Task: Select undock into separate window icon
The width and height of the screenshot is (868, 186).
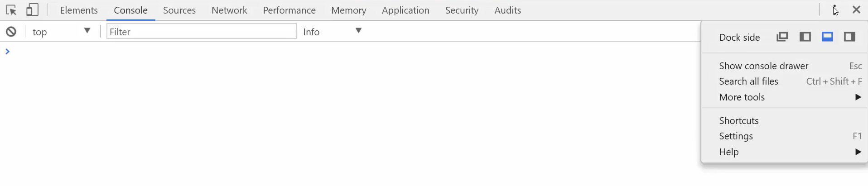Action: pos(782,37)
